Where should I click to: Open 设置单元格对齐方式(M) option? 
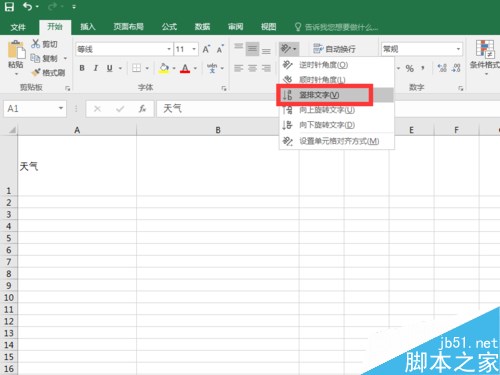(x=337, y=141)
